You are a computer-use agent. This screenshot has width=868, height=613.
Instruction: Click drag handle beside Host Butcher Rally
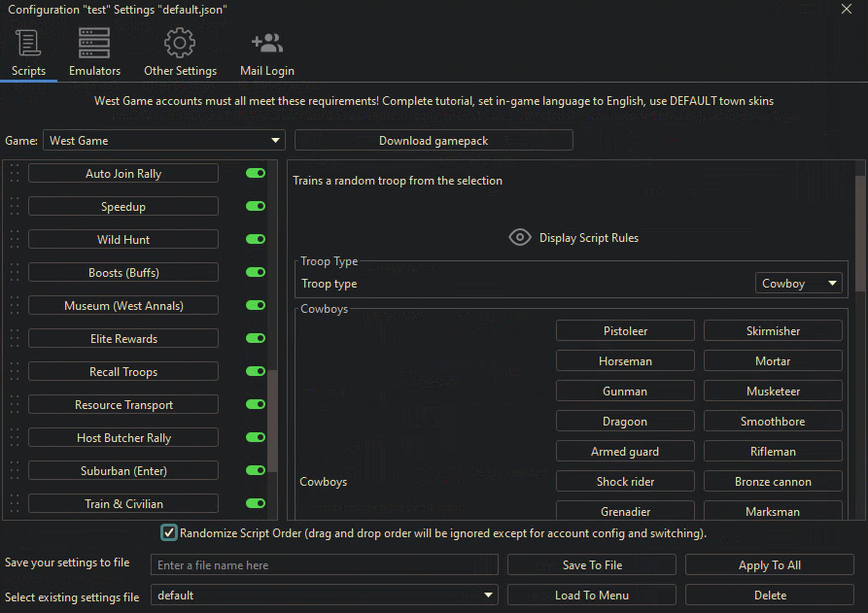coord(15,437)
